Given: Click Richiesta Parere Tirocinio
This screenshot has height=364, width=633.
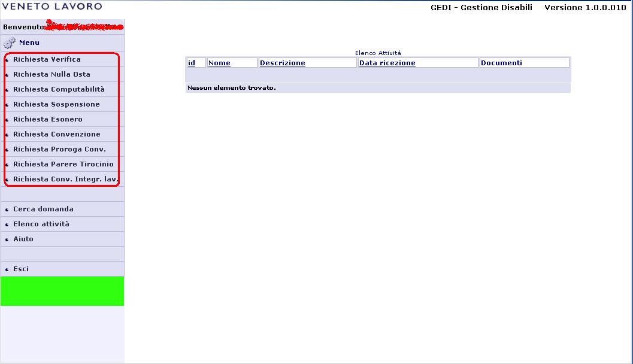Looking at the screenshot, I should pos(63,164).
